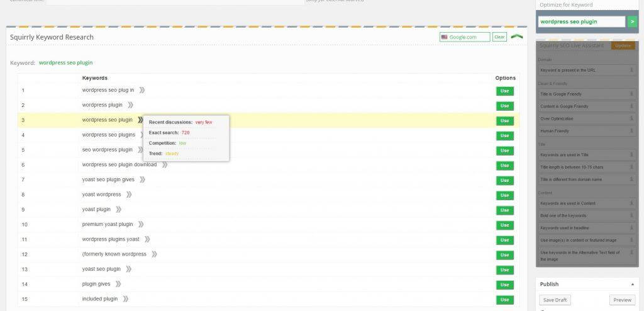Click green 'wordpress seo plugin' keyword link
This screenshot has height=311, width=644.
tap(65, 63)
